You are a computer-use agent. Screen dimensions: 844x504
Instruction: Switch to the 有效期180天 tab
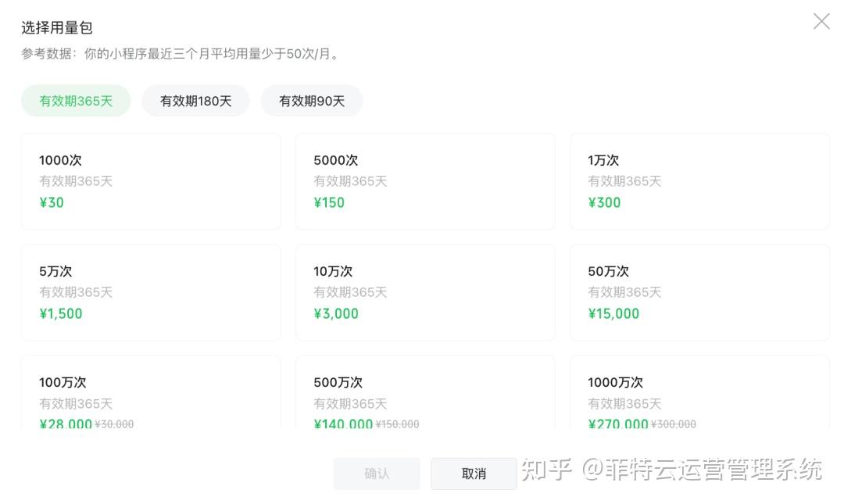pyautogui.click(x=195, y=101)
